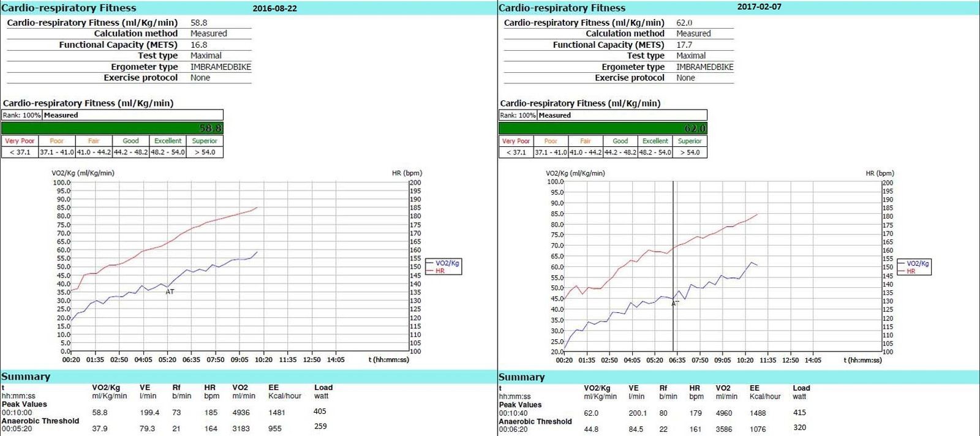Select the Superior rating cell in the left table
Viewport: 980px width, 436px height.
coord(205,141)
